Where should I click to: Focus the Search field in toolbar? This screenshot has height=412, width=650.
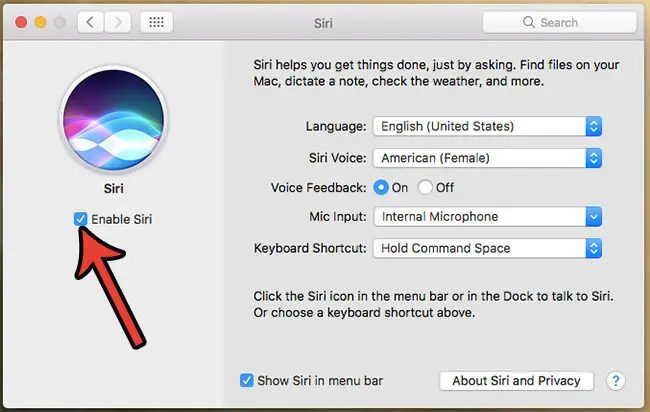560,22
